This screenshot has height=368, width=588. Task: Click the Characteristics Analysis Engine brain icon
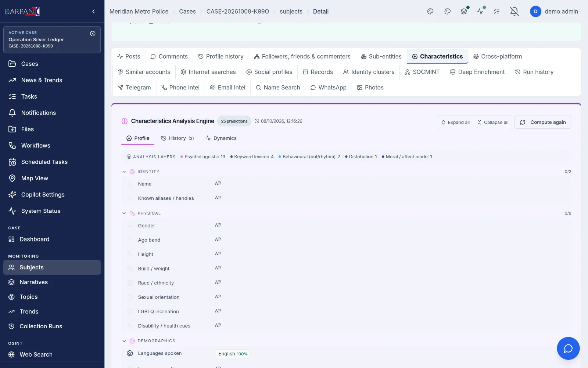coord(125,121)
